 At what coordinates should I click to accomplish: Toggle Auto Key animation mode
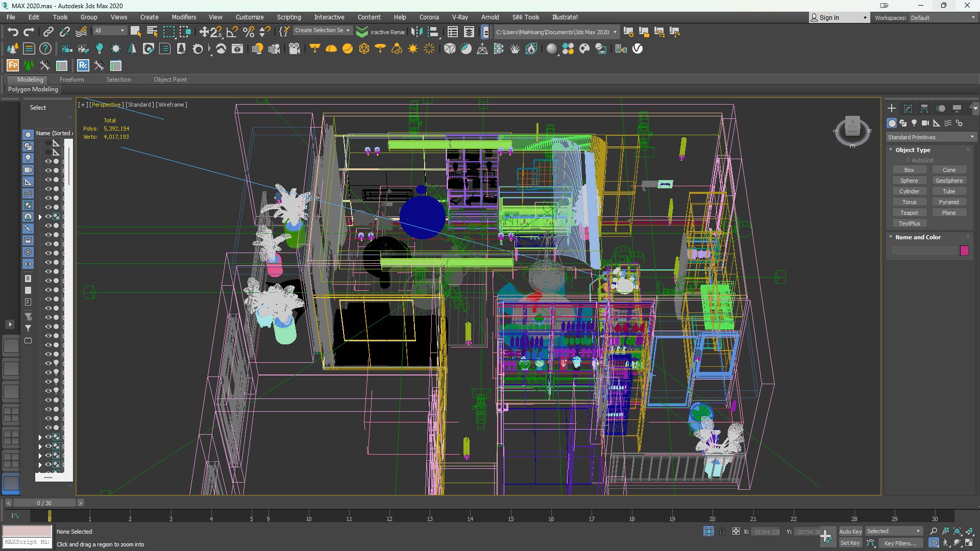tap(850, 531)
